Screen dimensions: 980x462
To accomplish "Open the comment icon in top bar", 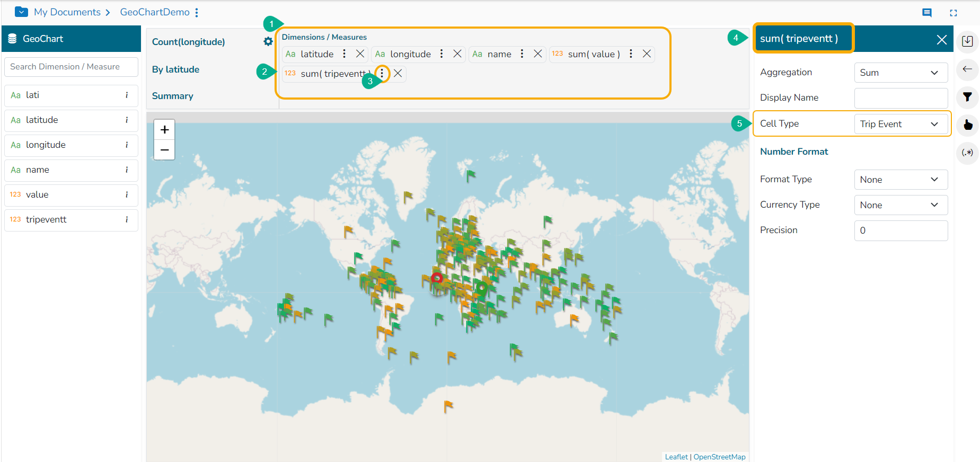I will (x=926, y=13).
